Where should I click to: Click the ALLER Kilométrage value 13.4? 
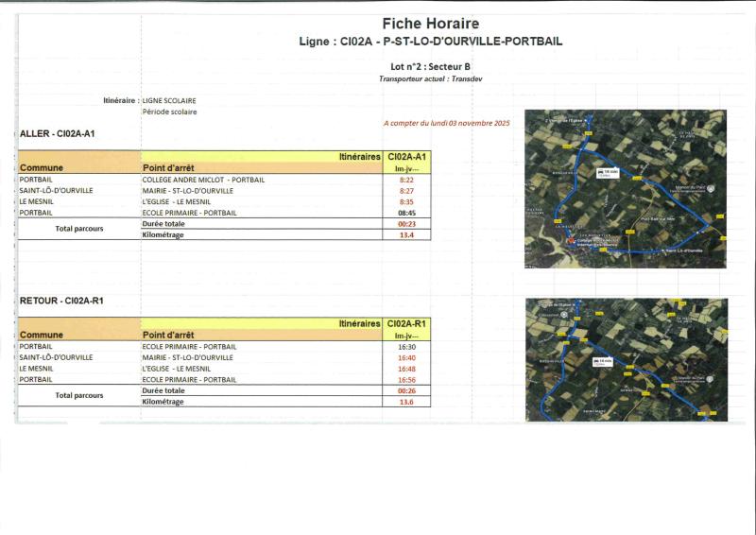tap(407, 234)
